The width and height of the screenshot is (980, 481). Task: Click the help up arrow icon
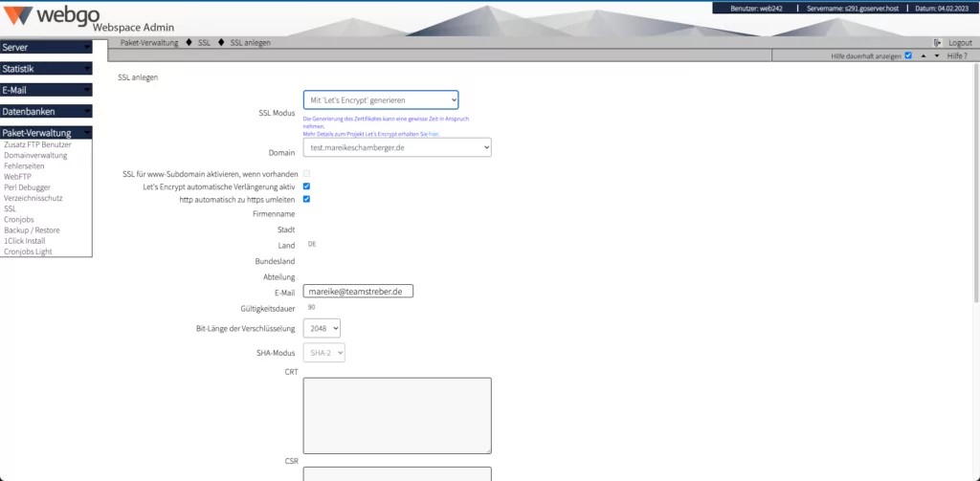(924, 56)
